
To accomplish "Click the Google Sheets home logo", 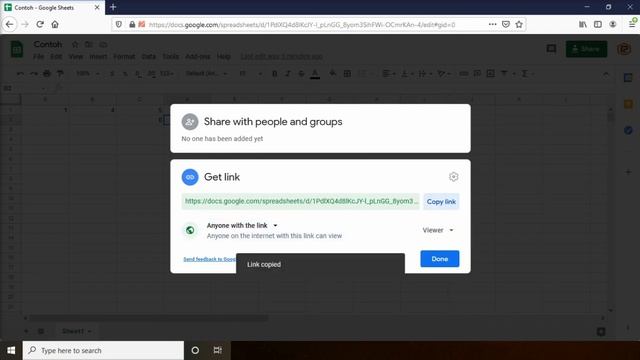I will click(x=17, y=49).
